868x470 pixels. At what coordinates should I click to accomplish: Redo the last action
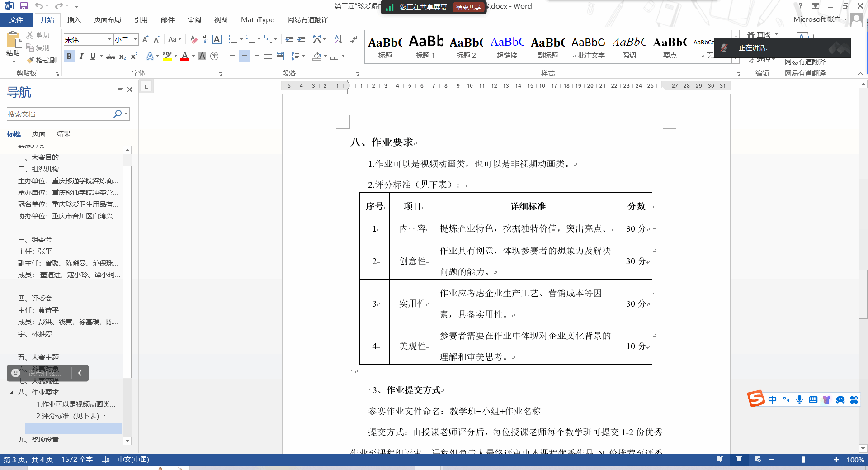[x=59, y=6]
